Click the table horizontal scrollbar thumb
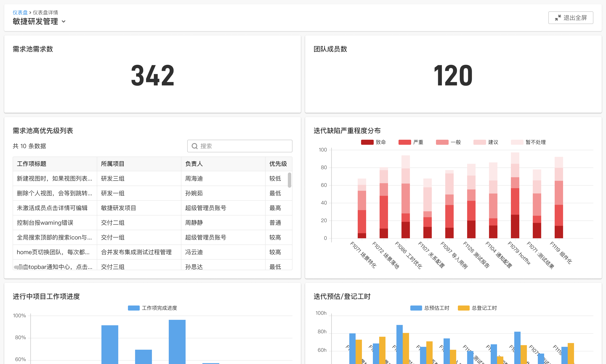606x364 pixels. (x=21, y=267)
